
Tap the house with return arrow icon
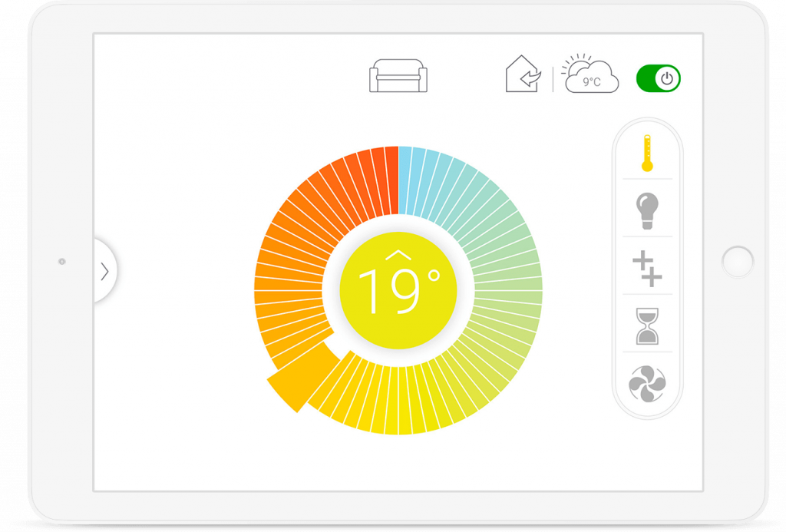[x=522, y=76]
